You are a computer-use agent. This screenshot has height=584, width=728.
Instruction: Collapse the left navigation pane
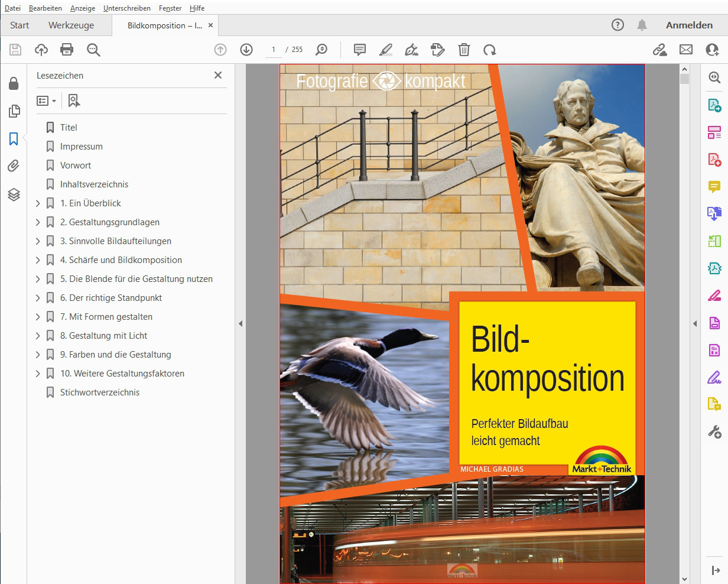pos(240,323)
